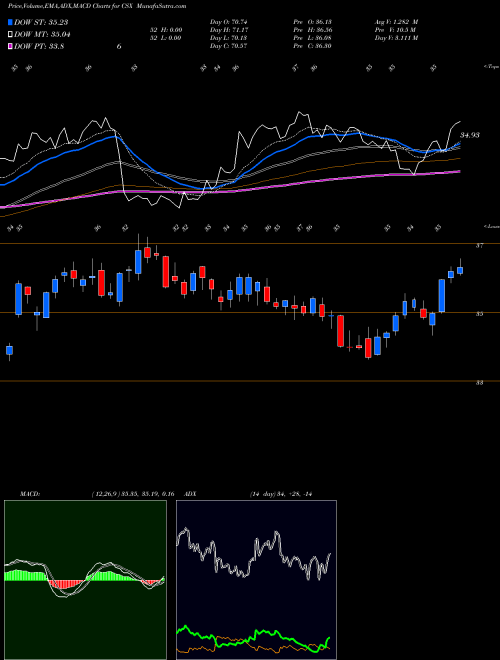This screenshot has width=500, height=660.
Task: Click the 'Avg V: 1.282 M' value
Action: coord(396,22)
